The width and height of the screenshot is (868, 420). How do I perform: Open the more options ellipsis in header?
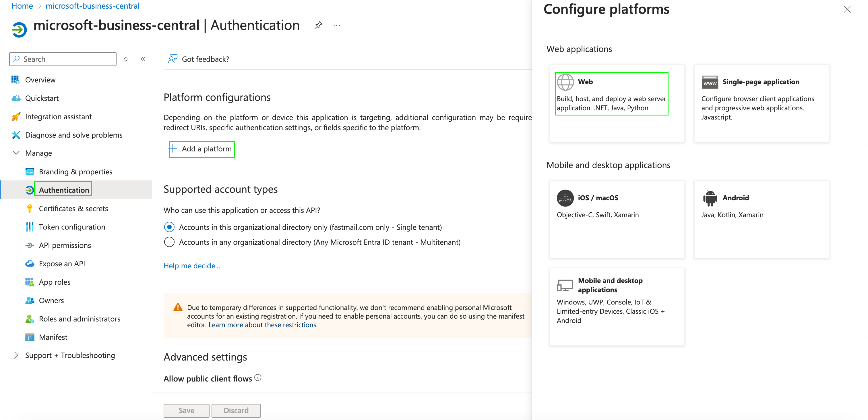pyautogui.click(x=337, y=25)
